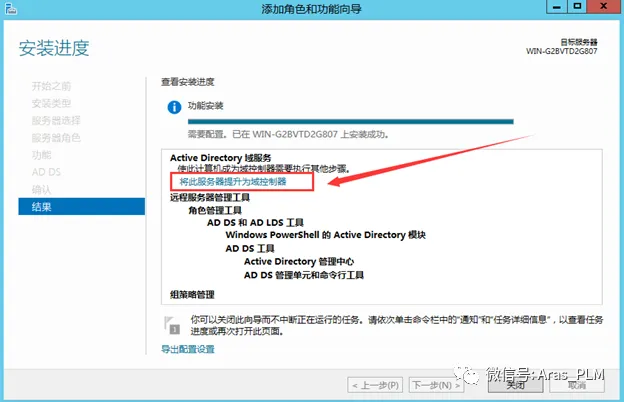Viewport: 624px width, 402px height.
Task: Maximize the wizard window
Action: click(577, 7)
